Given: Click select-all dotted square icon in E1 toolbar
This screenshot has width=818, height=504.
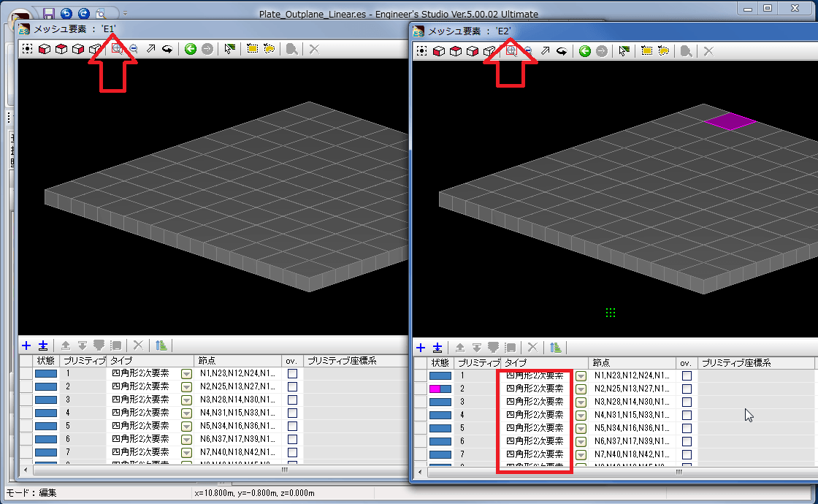Looking at the screenshot, I should coord(27,49).
